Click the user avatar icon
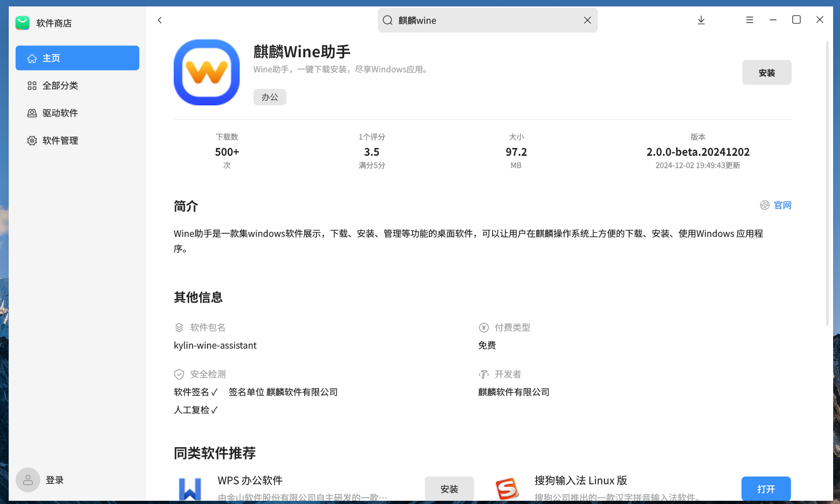Viewport: 840px width, 504px height. pos(28,480)
